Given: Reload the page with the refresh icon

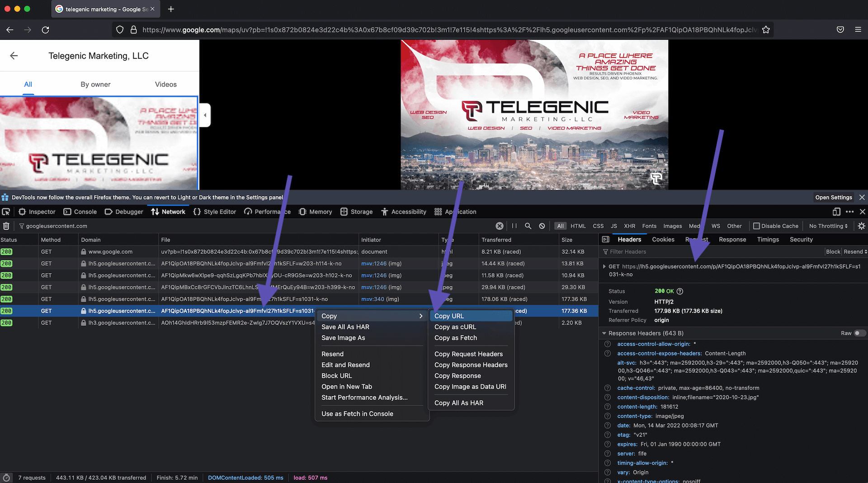Looking at the screenshot, I should (x=45, y=30).
